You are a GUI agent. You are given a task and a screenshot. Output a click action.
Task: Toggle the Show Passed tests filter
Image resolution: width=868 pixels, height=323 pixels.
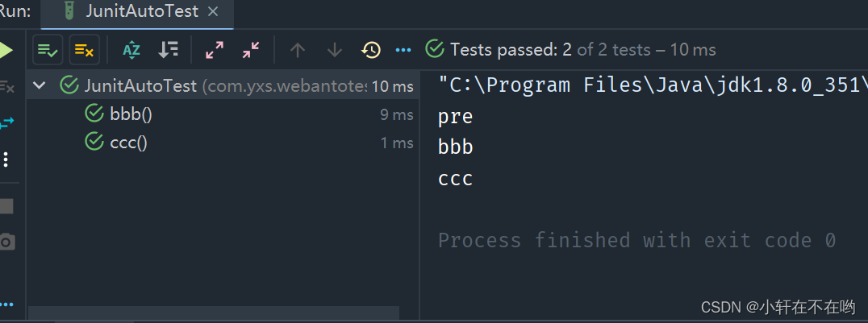pos(48,50)
